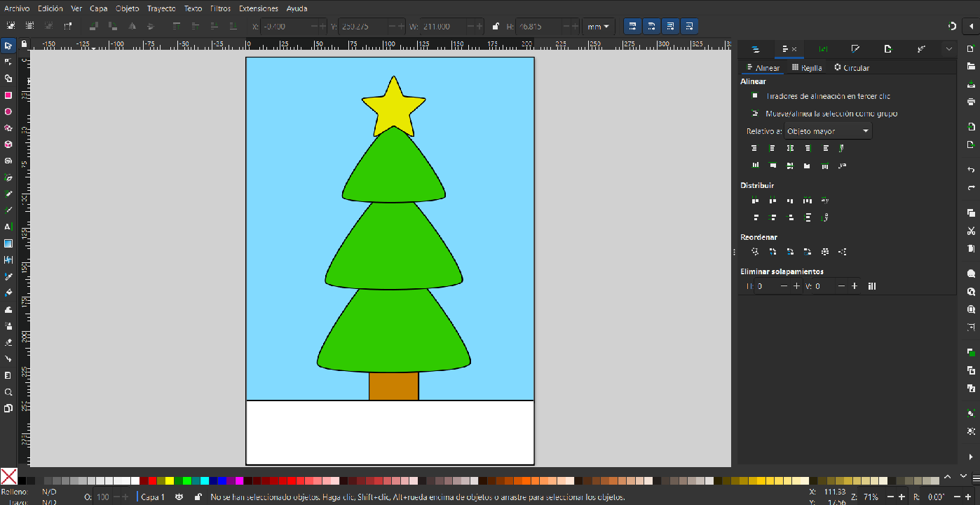Activate the Spiral tool
This screenshot has height=505, width=980.
point(8,161)
